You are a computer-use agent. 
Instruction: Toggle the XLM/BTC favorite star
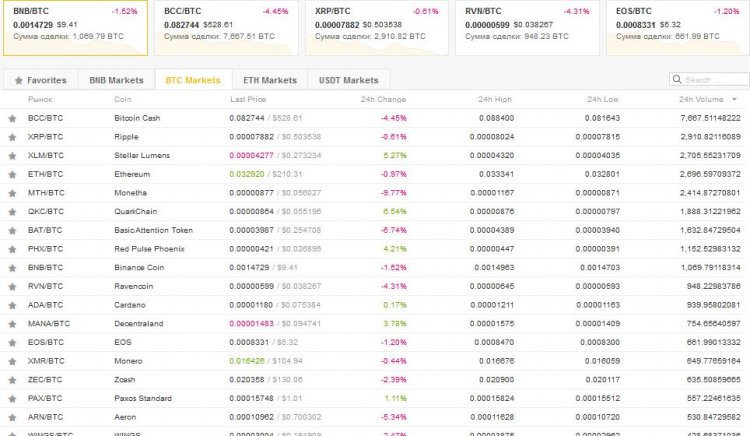[x=12, y=156]
